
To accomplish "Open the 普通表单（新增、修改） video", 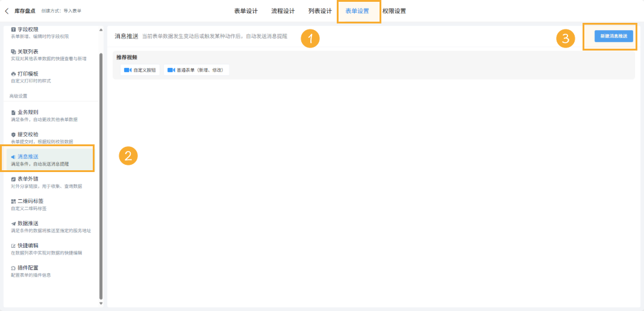I will tap(196, 70).
